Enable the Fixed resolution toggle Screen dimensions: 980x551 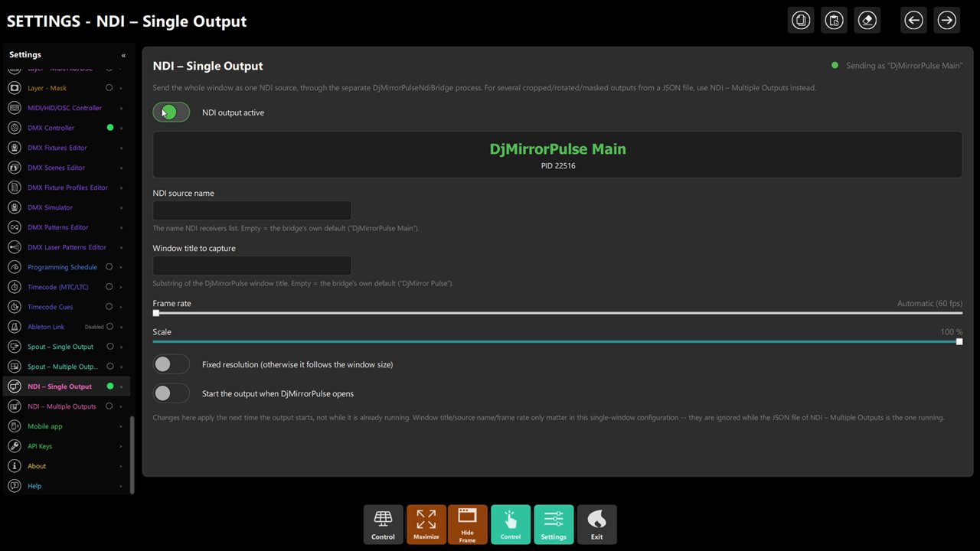[x=171, y=364]
